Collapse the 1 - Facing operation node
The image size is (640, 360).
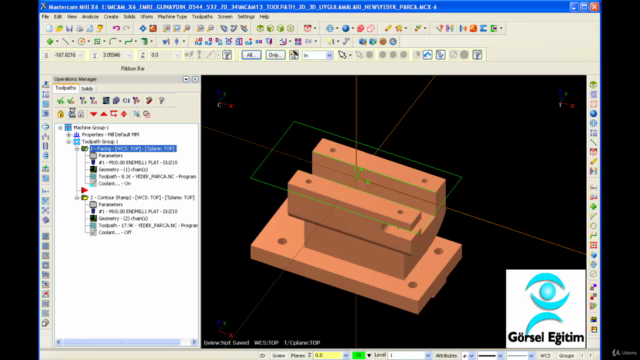77,149
